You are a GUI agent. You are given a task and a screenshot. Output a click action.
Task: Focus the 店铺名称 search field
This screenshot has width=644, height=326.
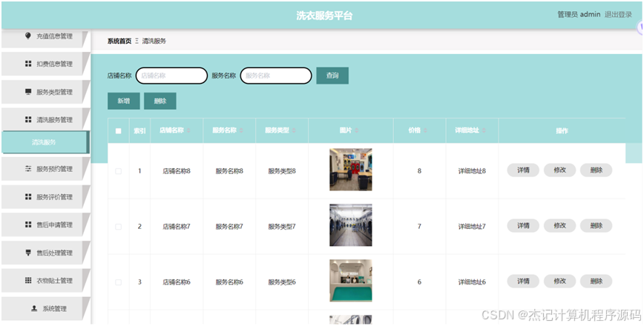171,76
